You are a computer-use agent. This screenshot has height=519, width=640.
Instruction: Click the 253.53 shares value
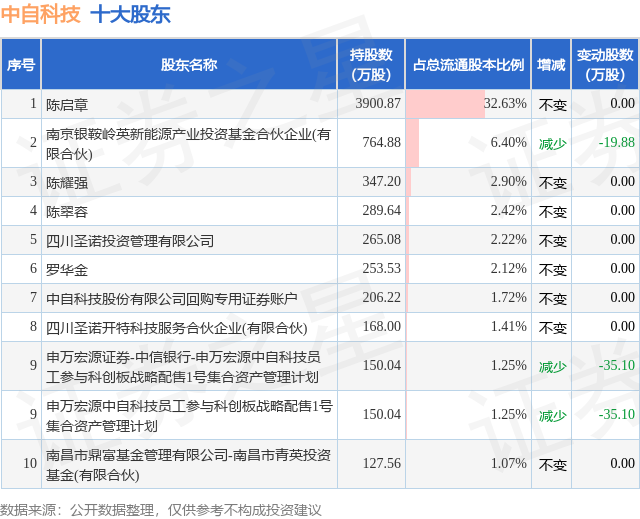382,268
